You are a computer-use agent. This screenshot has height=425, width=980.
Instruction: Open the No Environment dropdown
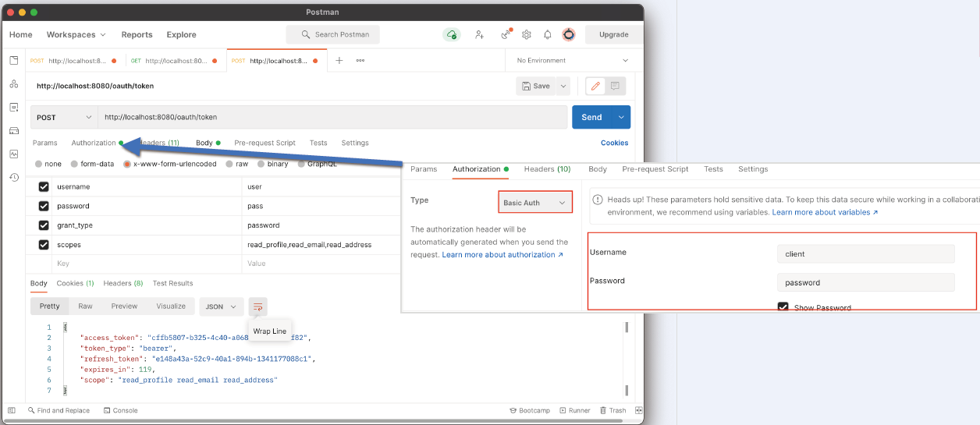pos(572,60)
